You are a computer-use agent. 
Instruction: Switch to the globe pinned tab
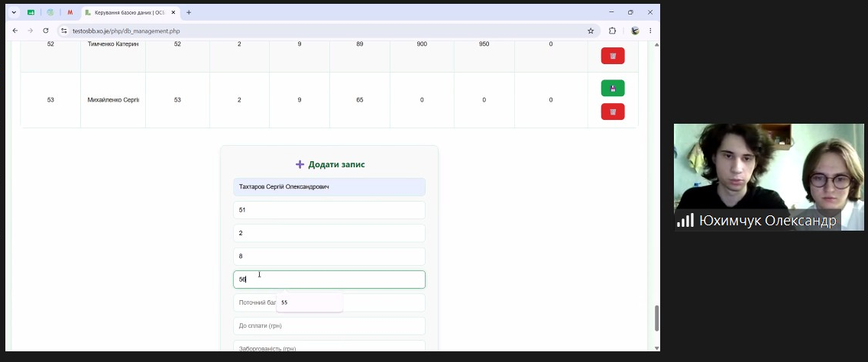coord(50,12)
